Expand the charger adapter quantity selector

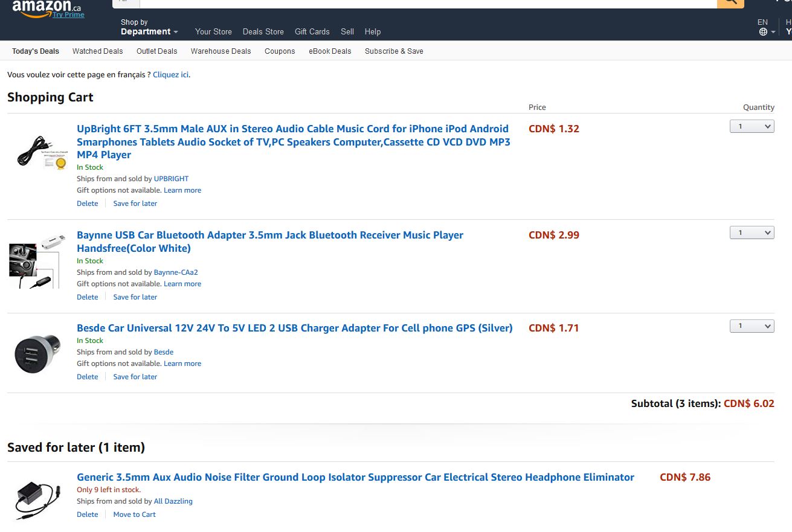(x=752, y=325)
